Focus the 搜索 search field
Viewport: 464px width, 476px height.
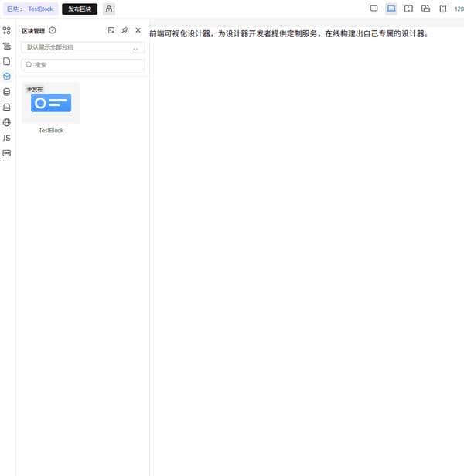coord(83,65)
